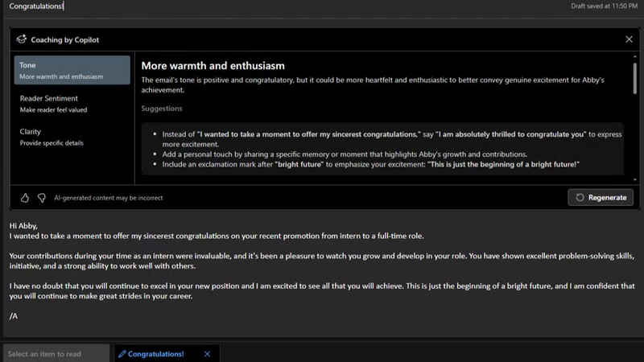This screenshot has width=644, height=362.
Task: Select the Tone coaching category
Action: point(72,70)
